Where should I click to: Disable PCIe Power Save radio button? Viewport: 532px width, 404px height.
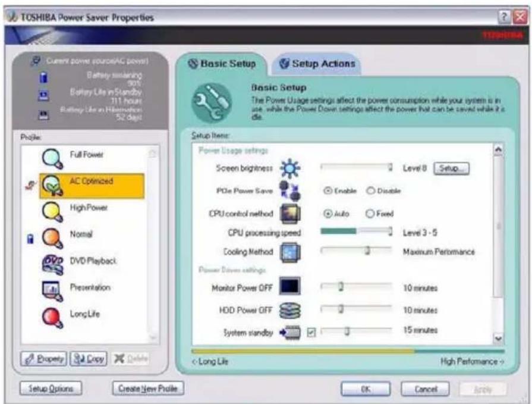click(370, 191)
